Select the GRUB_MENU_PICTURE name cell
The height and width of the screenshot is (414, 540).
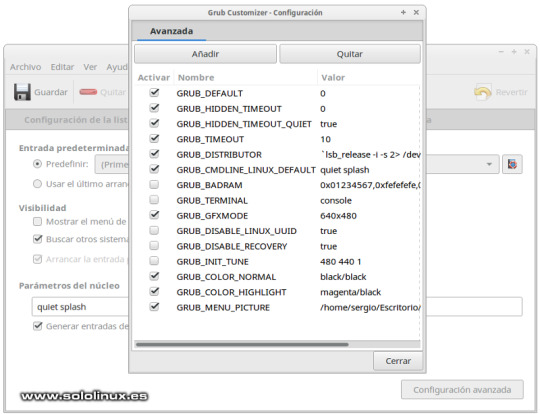click(x=223, y=308)
